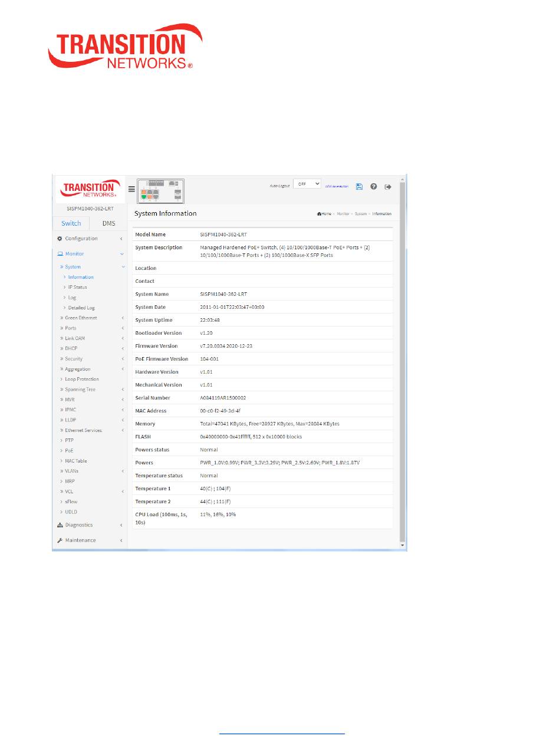560x739 pixels.
Task: Open the MAC Table page
Action: pyautogui.click(x=76, y=461)
